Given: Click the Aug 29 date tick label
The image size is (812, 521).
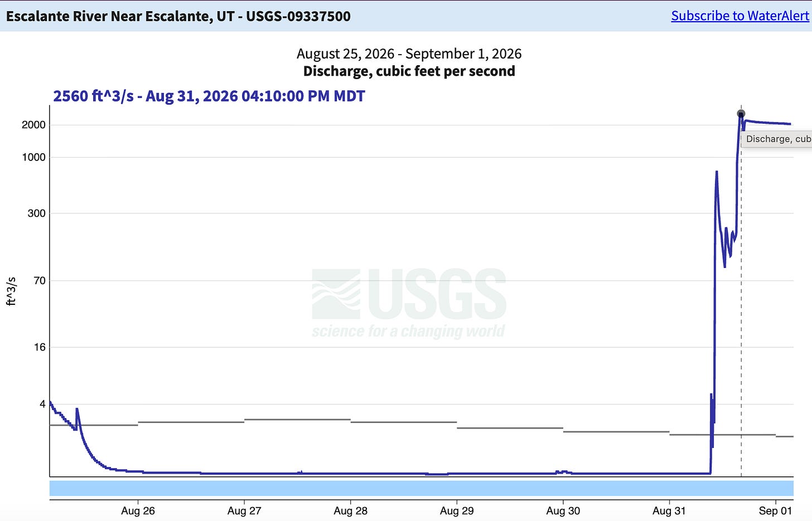Looking at the screenshot, I should 457,510.
